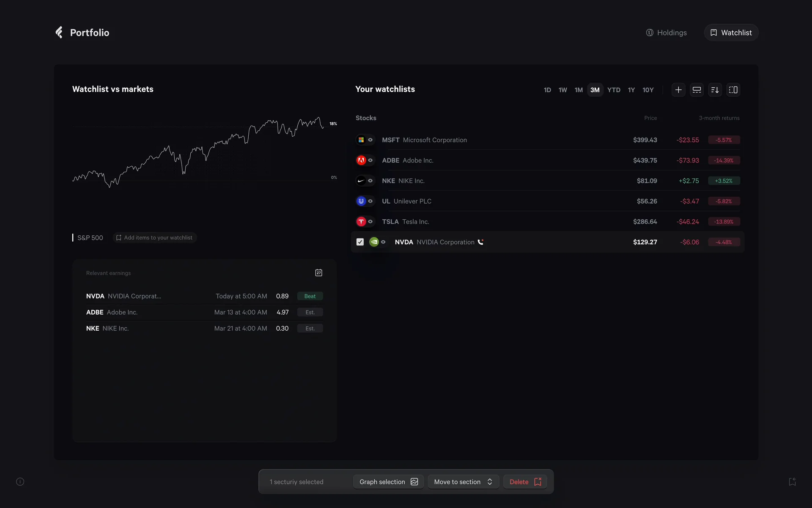Click the Portfolio logo icon
Viewport: 812px width, 508px height.
[x=59, y=32]
